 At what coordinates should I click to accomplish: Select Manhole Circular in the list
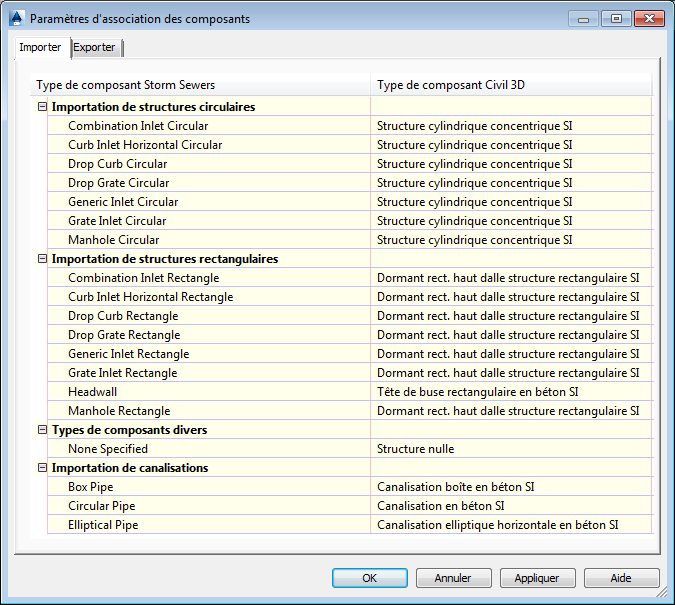113,240
